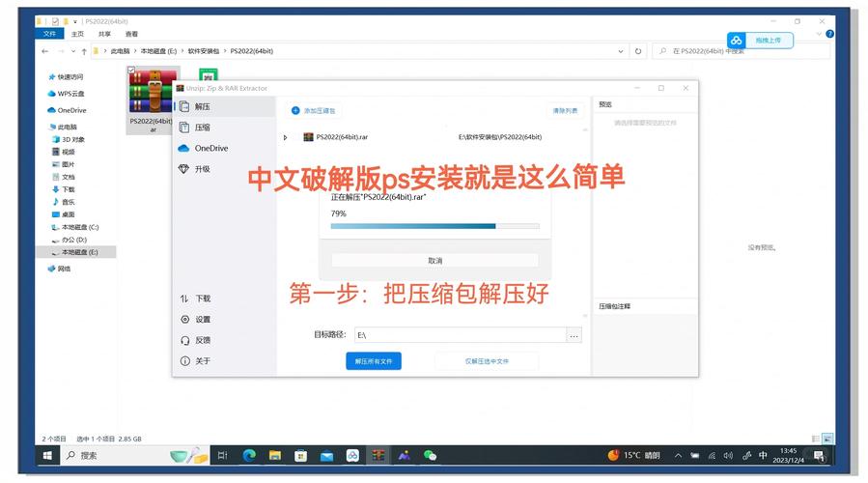Click the taskbar 搜索 search box
This screenshot has height=483, width=868.
coord(134,455)
